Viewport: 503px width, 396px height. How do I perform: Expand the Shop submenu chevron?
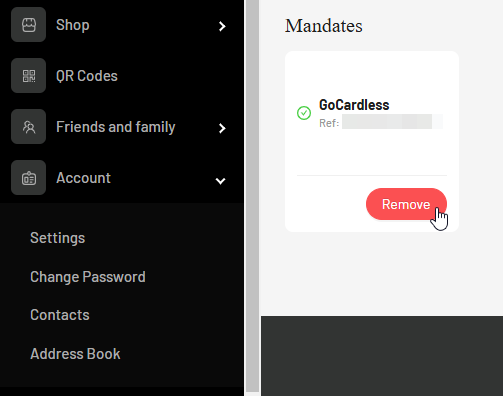[x=222, y=26]
